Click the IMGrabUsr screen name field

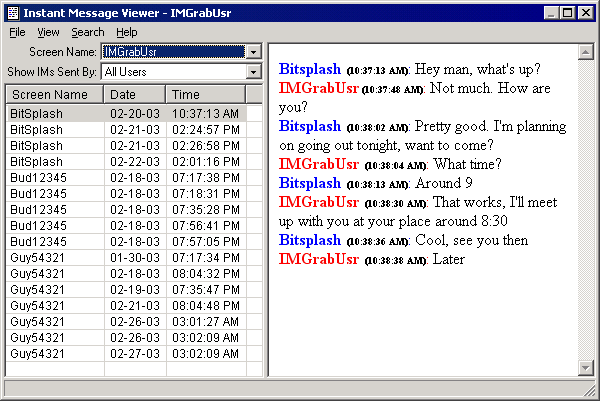point(173,52)
